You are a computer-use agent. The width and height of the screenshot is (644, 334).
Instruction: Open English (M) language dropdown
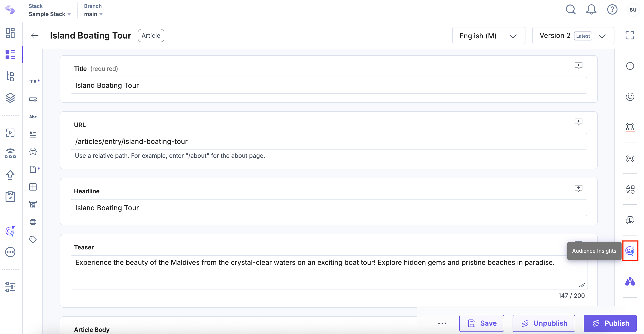tap(489, 36)
